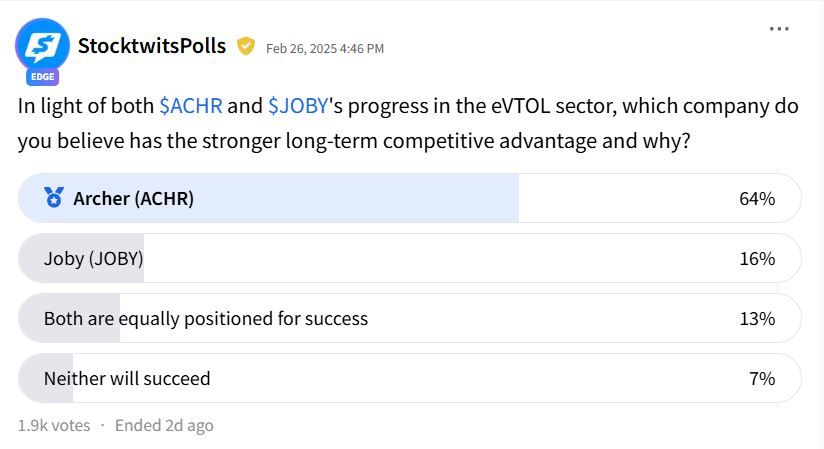The image size is (824, 449).
Task: Click the winner medal icon beside Archer
Action: pos(54,198)
